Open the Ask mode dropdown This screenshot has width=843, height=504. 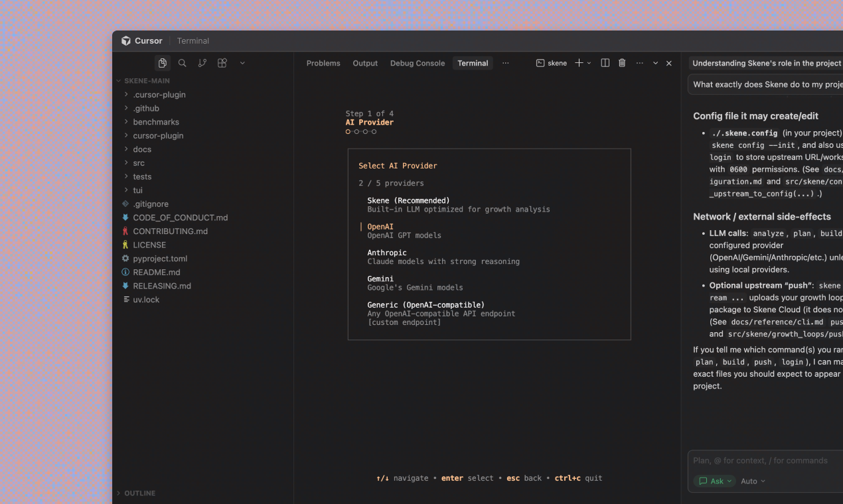714,481
